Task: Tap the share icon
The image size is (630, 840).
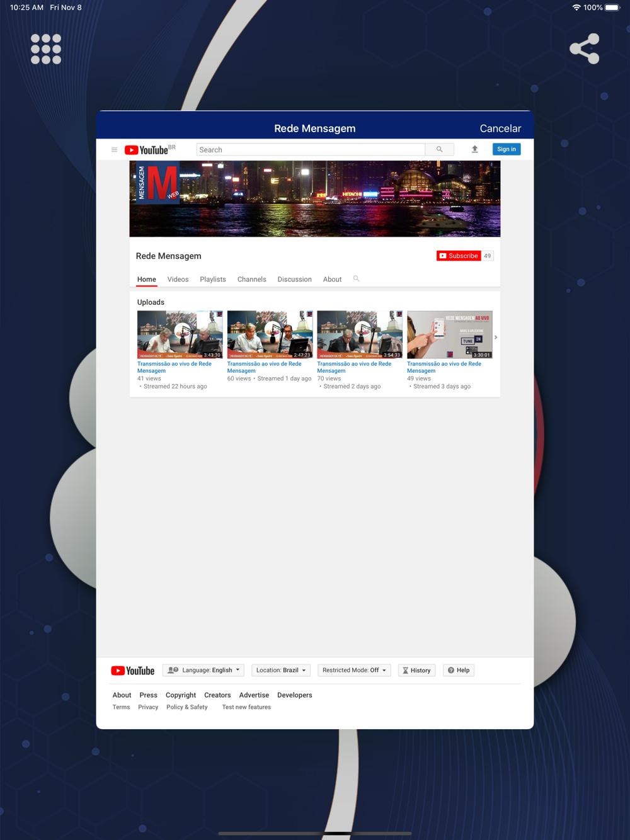Action: pyautogui.click(x=585, y=48)
